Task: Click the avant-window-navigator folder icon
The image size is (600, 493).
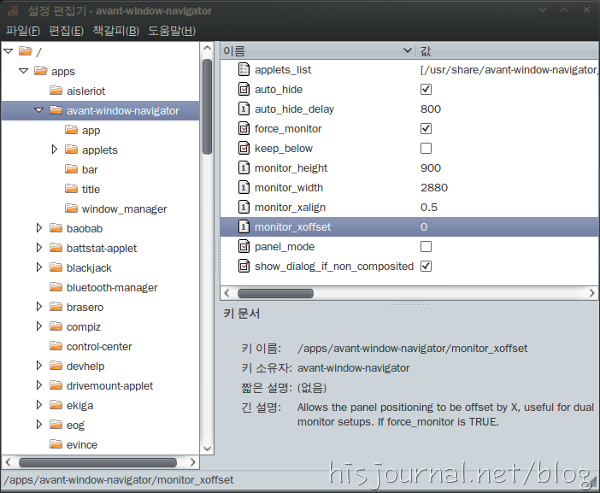Action: click(56, 110)
